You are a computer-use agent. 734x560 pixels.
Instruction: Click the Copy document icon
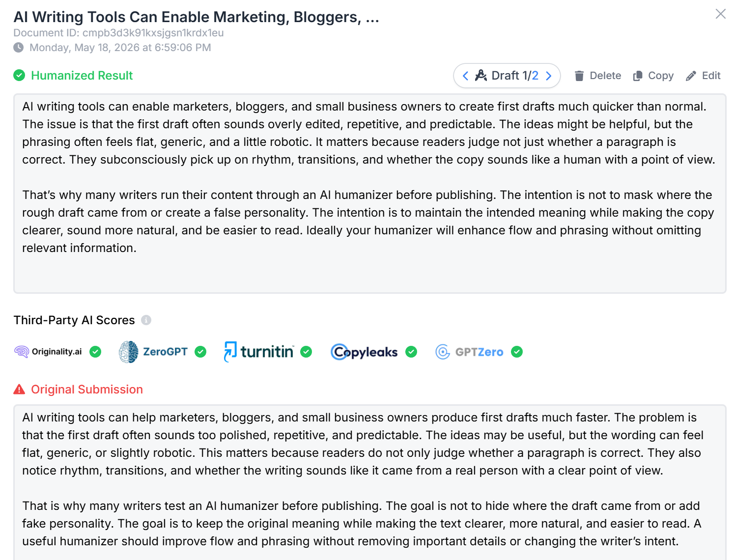(638, 76)
